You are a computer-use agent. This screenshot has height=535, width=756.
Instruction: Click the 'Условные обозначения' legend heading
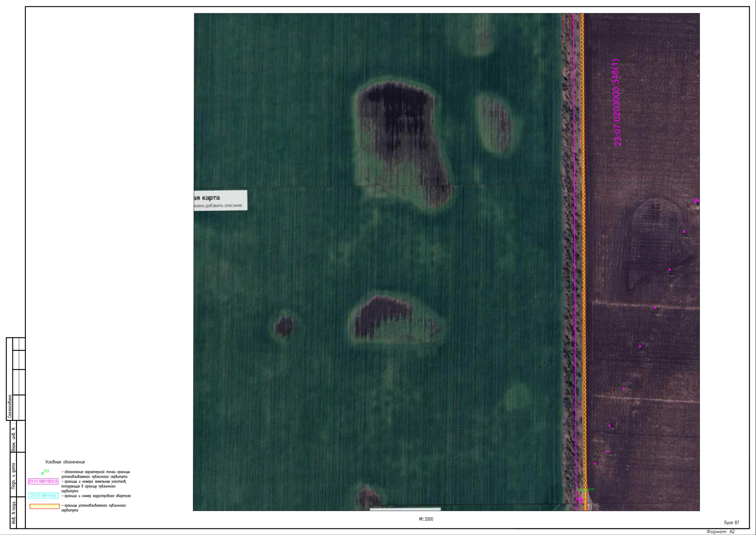[65, 462]
